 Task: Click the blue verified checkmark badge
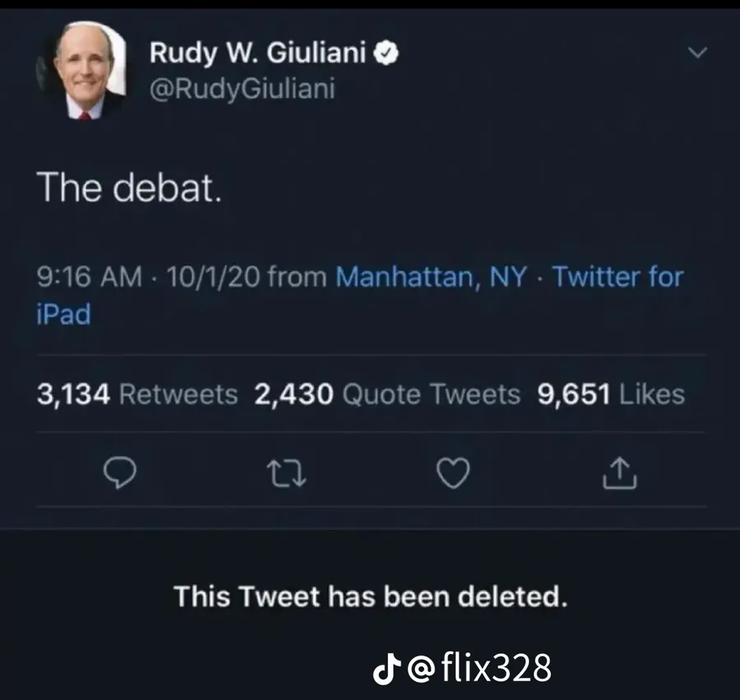[386, 53]
